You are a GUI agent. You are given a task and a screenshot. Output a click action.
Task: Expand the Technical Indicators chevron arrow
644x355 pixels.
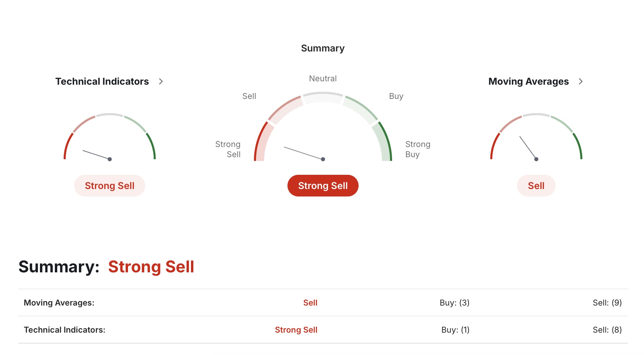click(161, 81)
